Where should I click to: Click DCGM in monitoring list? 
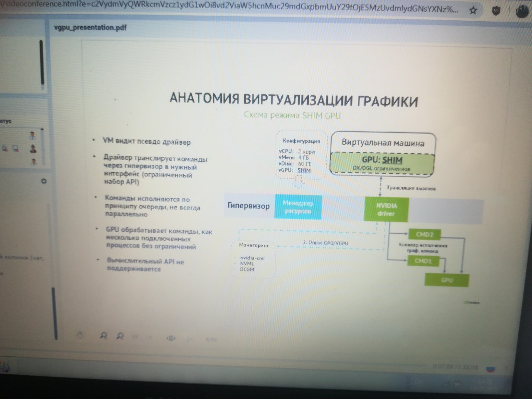(247, 269)
